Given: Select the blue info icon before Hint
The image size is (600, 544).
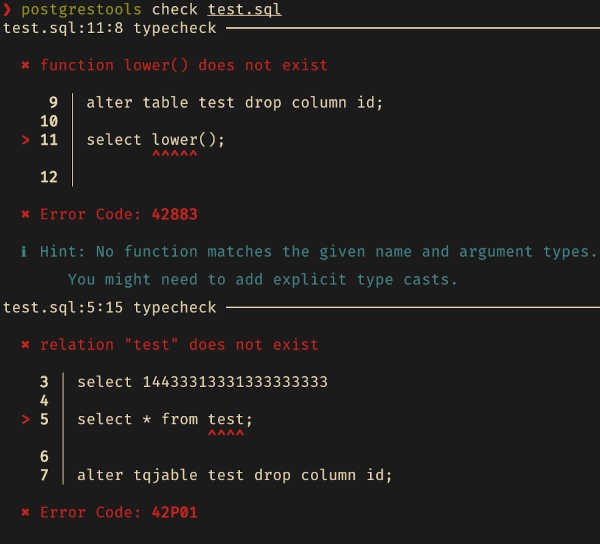Looking at the screenshot, I should click(25, 252).
